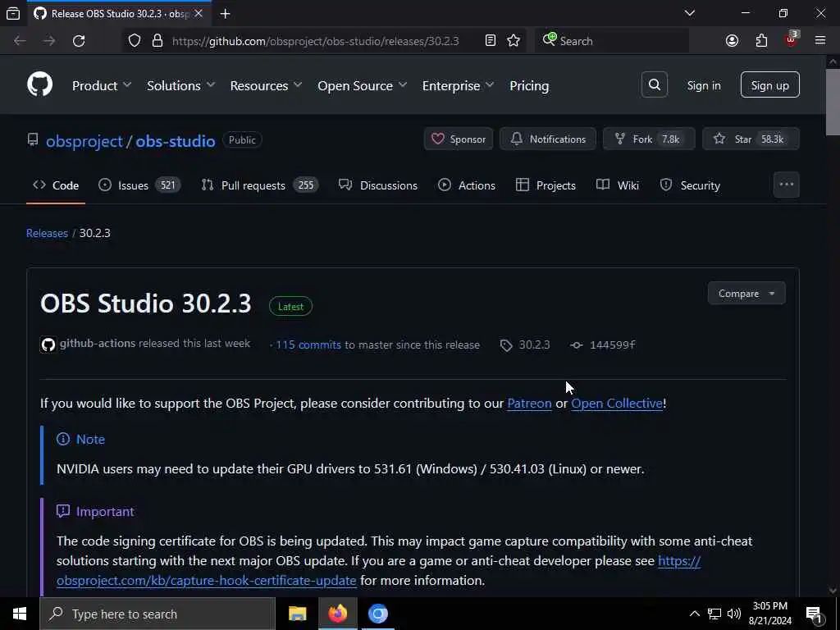Open tracking protection shield icon

(x=135, y=41)
